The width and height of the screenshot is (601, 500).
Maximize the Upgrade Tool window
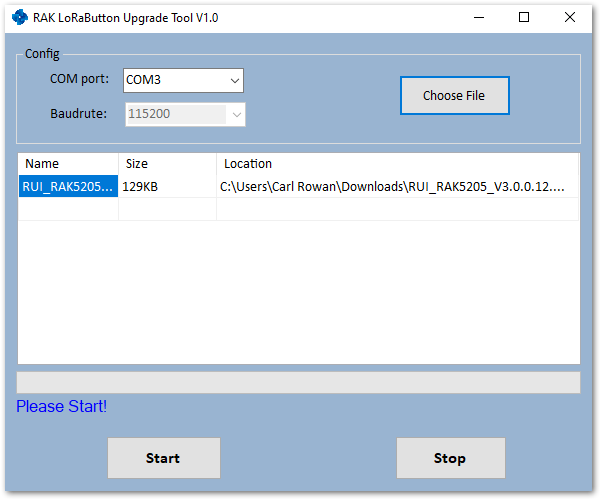(x=524, y=17)
